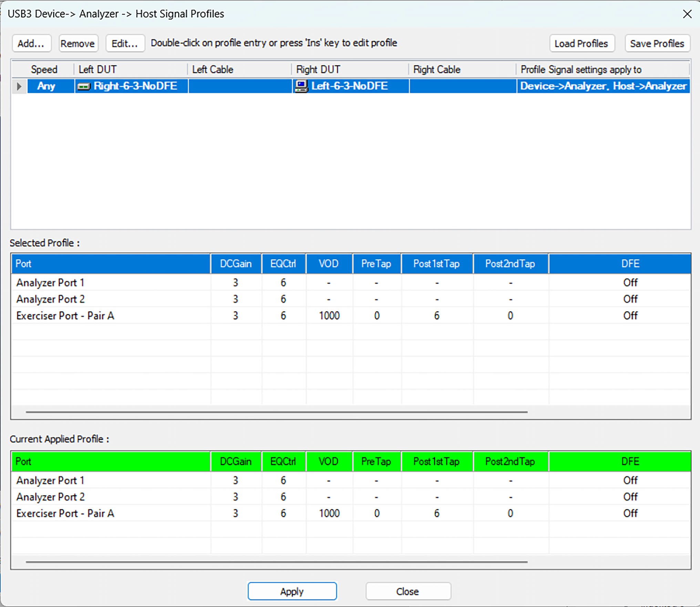The height and width of the screenshot is (607, 700).
Task: Click the bottom Close button
Action: [x=408, y=591]
